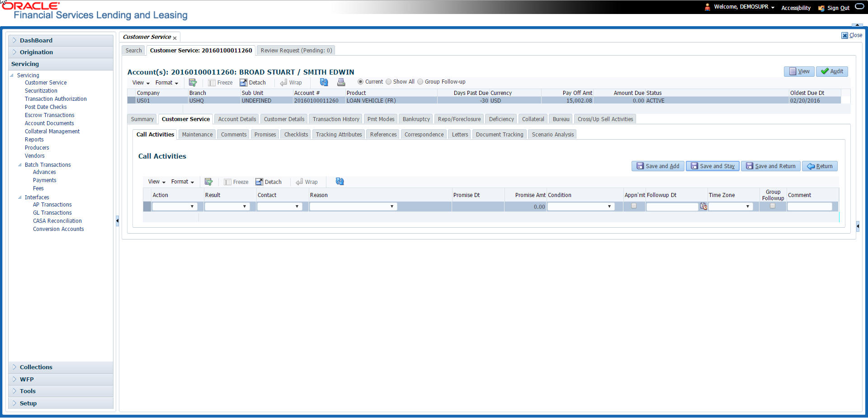
Task: Click the Save and Return button
Action: click(x=770, y=166)
